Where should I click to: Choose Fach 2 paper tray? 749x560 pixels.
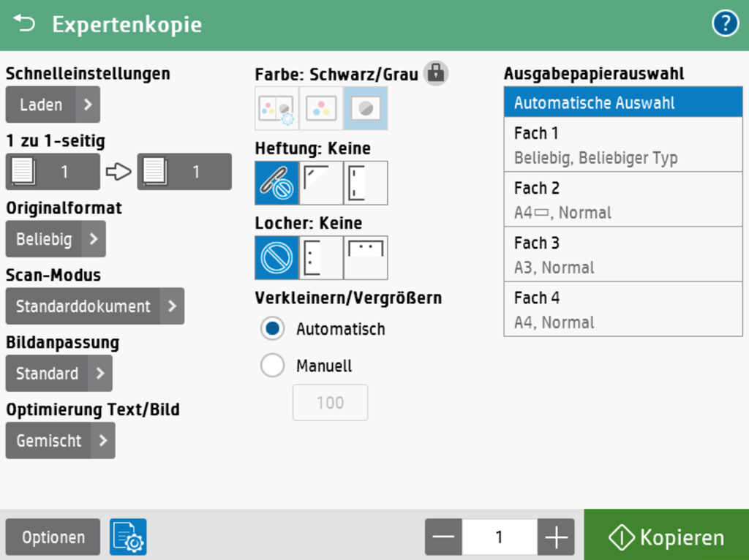[x=622, y=200]
